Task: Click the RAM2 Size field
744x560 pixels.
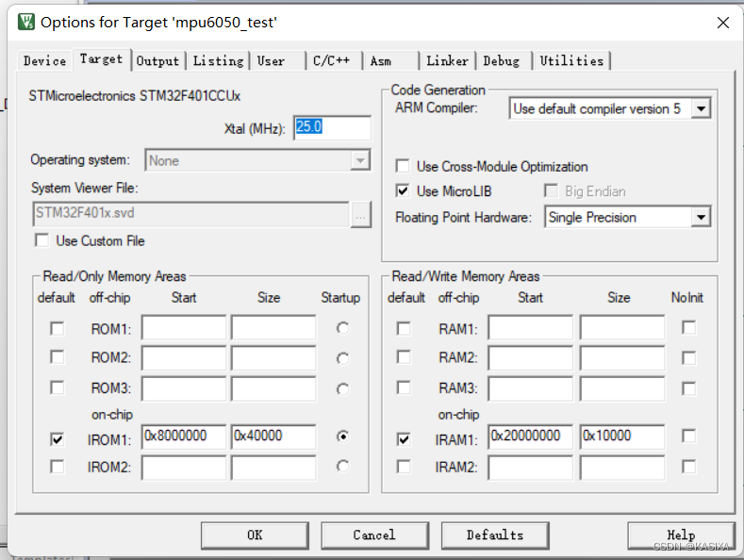Action: (x=622, y=358)
